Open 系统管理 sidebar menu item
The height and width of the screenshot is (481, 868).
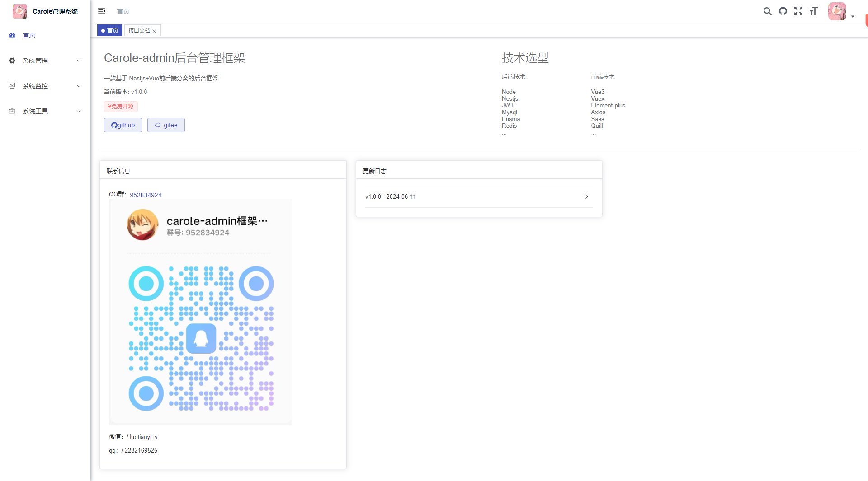(45, 61)
